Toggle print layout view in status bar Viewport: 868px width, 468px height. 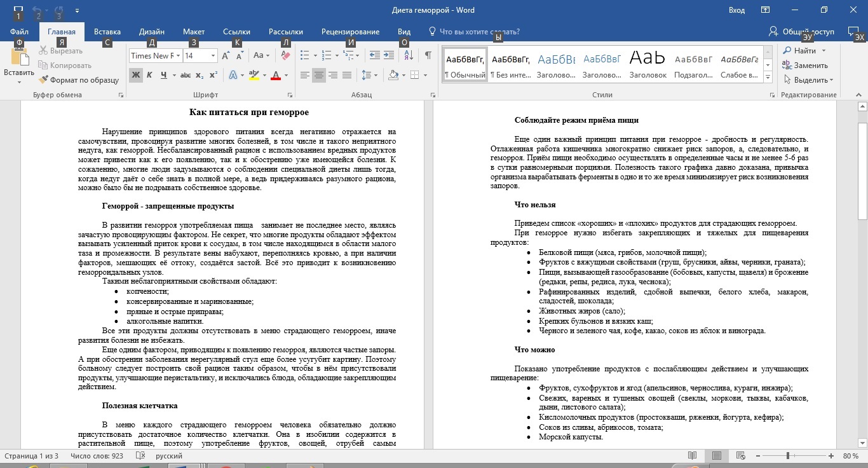pyautogui.click(x=717, y=456)
